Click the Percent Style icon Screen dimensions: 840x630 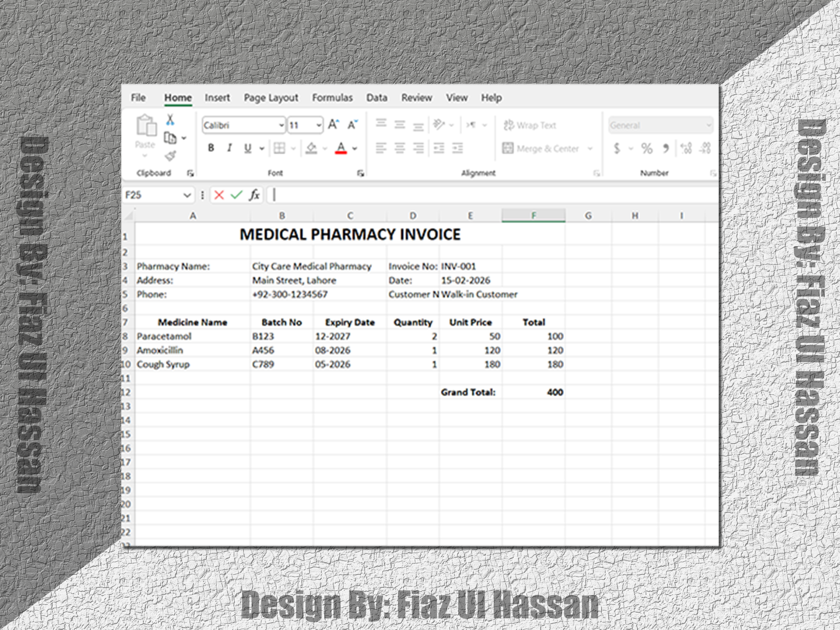coord(647,148)
